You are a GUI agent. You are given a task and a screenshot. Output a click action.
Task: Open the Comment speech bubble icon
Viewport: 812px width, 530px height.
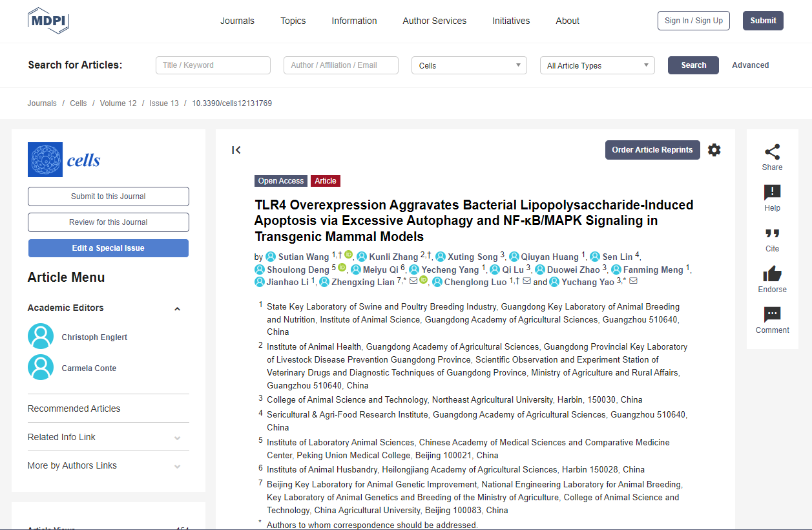[x=772, y=315]
